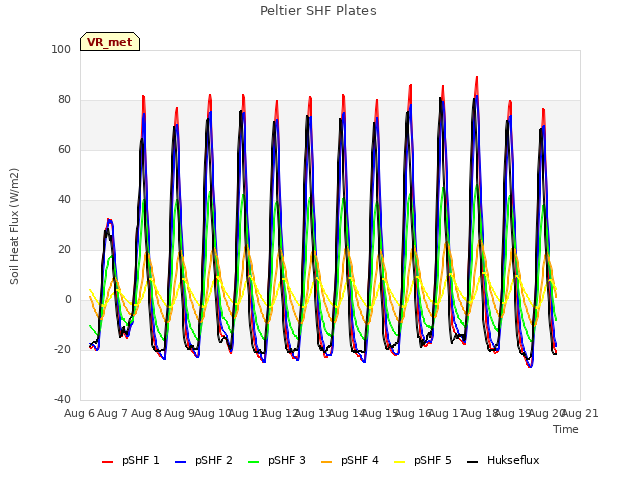This screenshot has height=480, width=640.
Task: Toggle pSHF 1 series in legend
Action: click(131, 460)
